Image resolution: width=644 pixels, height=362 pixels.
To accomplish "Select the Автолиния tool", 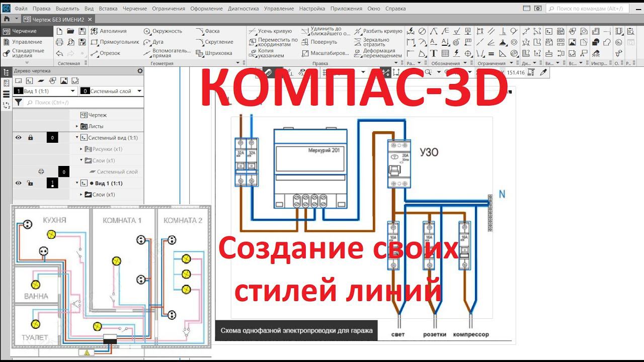I will point(109,31).
